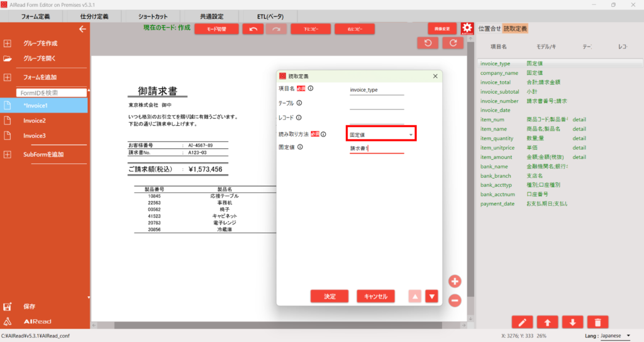Click the zoom in plus button
The width and height of the screenshot is (644, 342).
(455, 281)
